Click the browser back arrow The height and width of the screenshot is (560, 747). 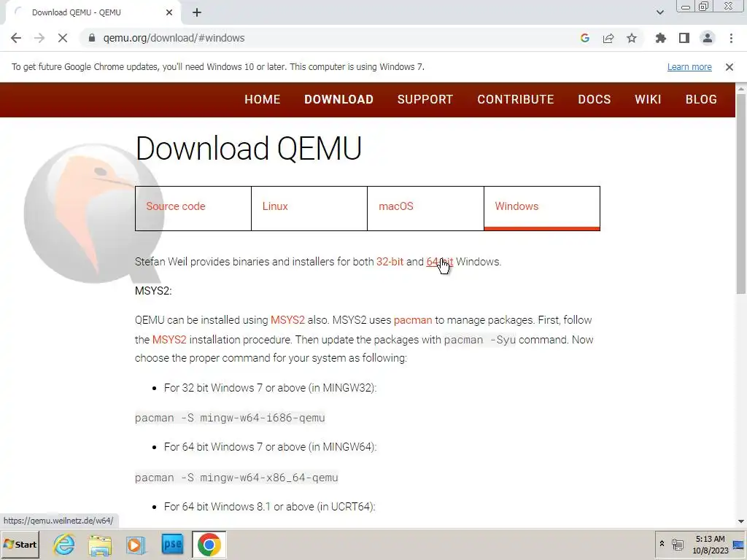(x=16, y=38)
